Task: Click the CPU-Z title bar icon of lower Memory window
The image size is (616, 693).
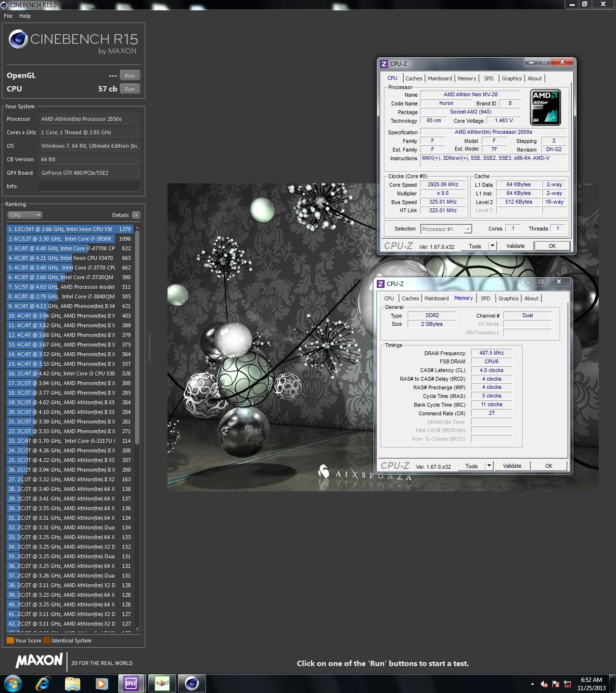Action: [x=381, y=283]
